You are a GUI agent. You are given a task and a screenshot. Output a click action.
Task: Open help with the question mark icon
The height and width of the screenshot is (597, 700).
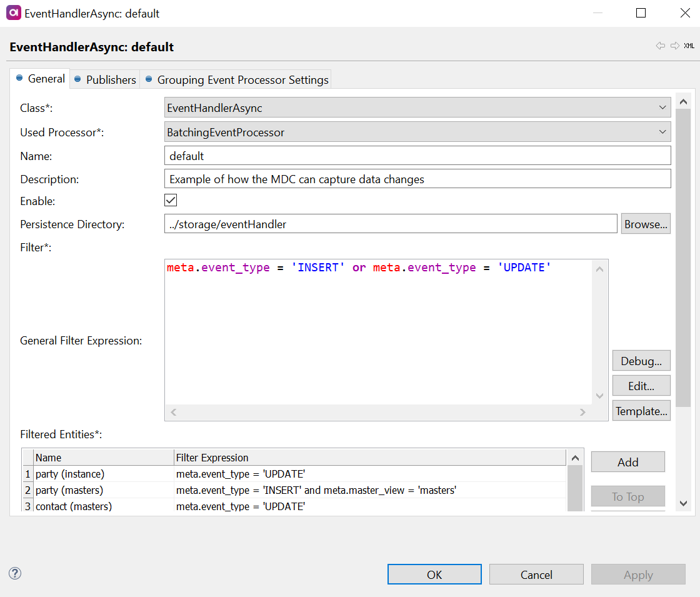(x=15, y=573)
